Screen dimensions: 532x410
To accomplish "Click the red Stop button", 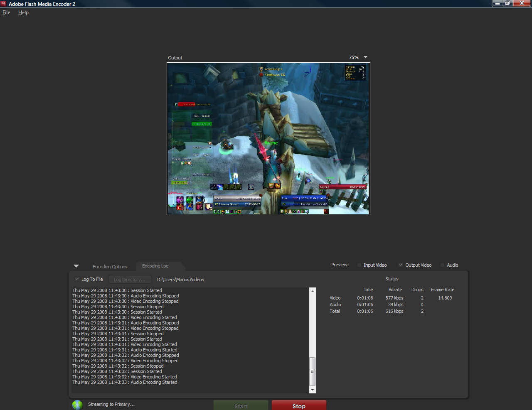I will 299,405.
